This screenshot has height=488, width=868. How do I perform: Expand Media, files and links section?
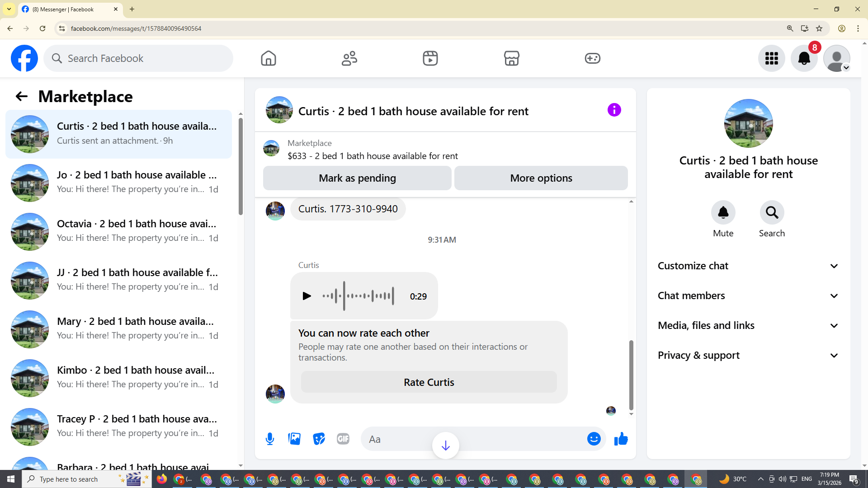(749, 325)
